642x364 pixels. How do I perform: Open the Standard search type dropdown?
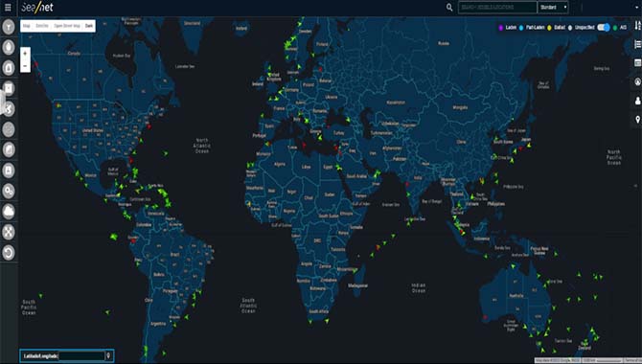coord(553,8)
